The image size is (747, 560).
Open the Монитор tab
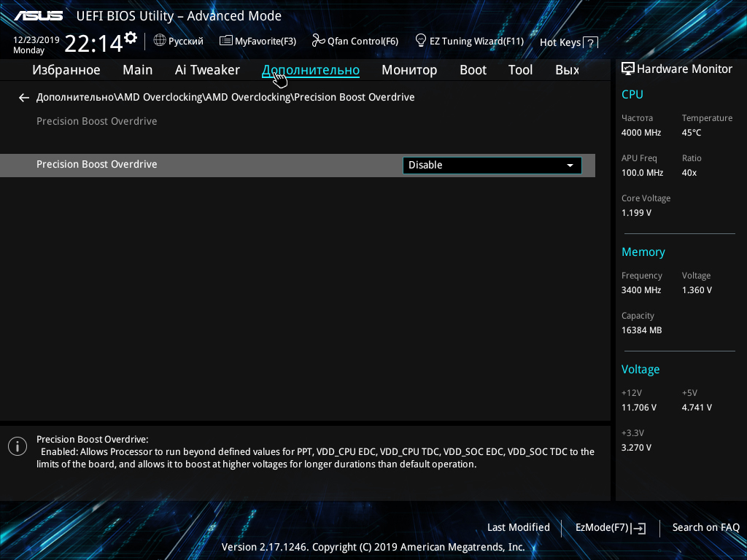tap(409, 70)
